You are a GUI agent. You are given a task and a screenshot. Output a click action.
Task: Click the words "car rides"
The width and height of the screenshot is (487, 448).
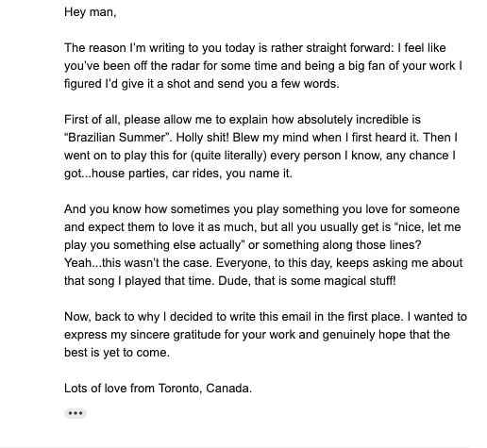pos(194,174)
